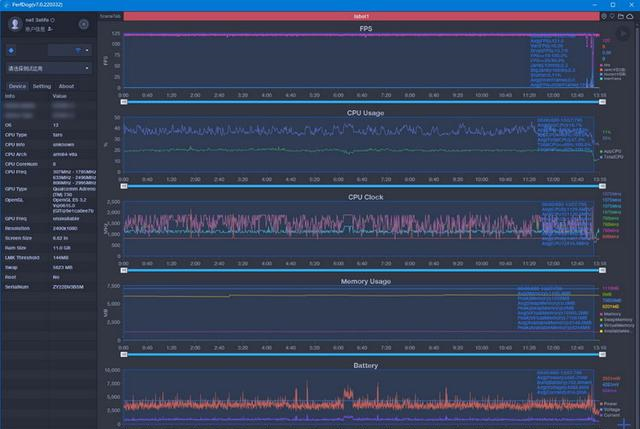Click the red label1 scene bar
Screen dimensions: 640x429
pyautogui.click(x=361, y=16)
